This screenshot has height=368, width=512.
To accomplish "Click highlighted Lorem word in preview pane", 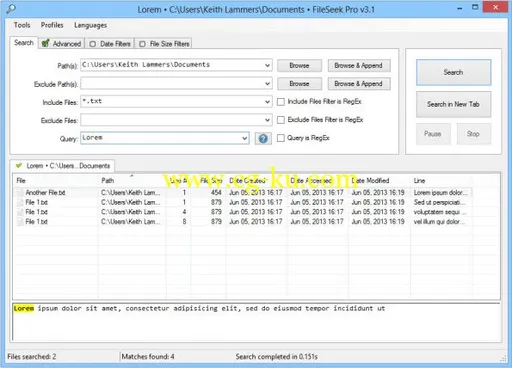I will click(x=24, y=308).
